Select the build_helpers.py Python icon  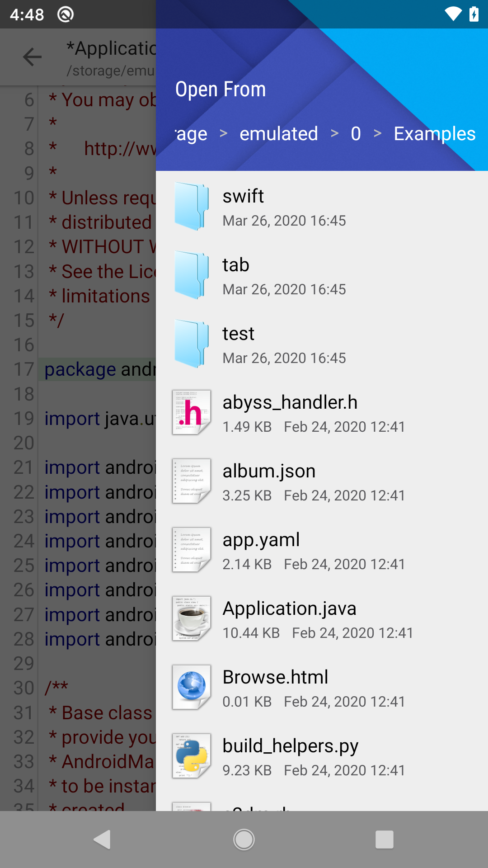[x=192, y=756]
